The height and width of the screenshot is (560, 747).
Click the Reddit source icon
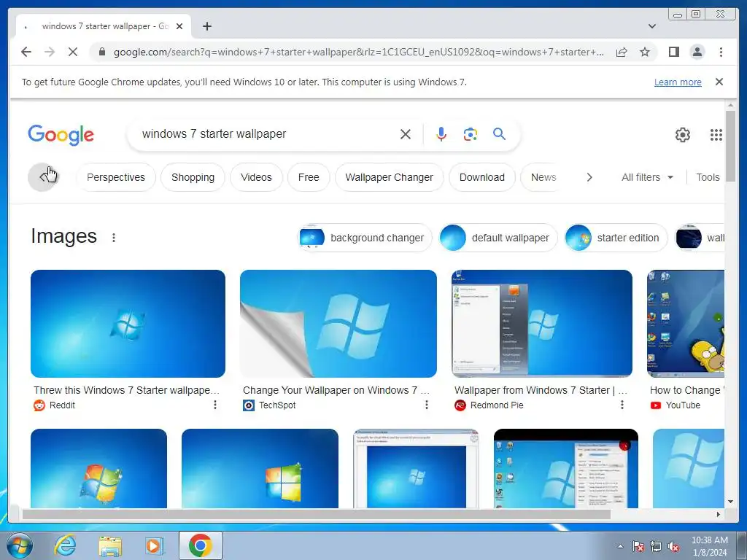pyautogui.click(x=39, y=405)
